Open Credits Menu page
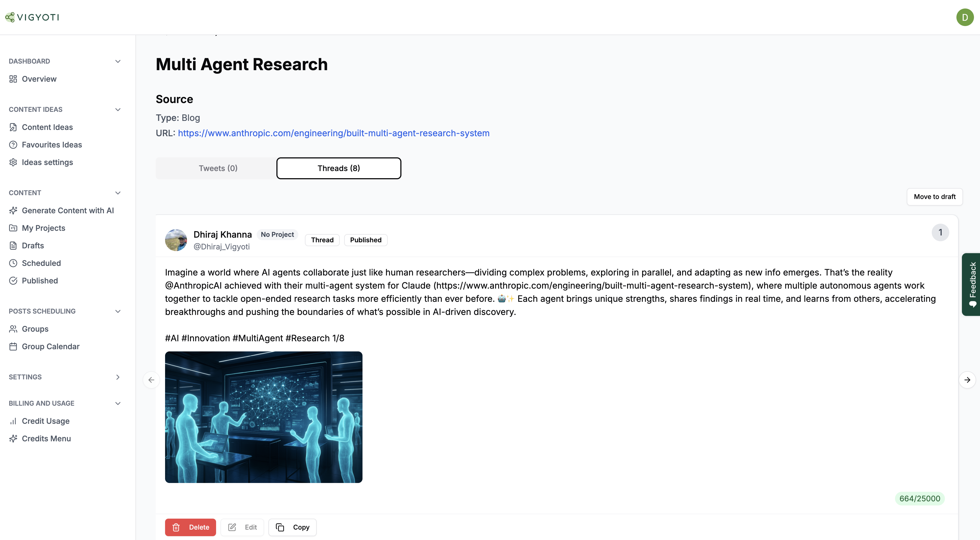980x540 pixels. [x=46, y=439]
